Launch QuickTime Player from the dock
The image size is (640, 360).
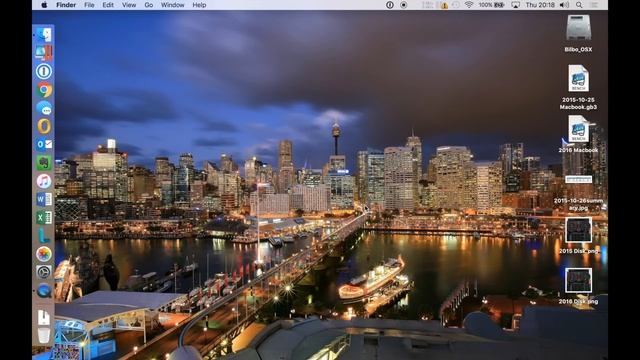[x=44, y=291]
